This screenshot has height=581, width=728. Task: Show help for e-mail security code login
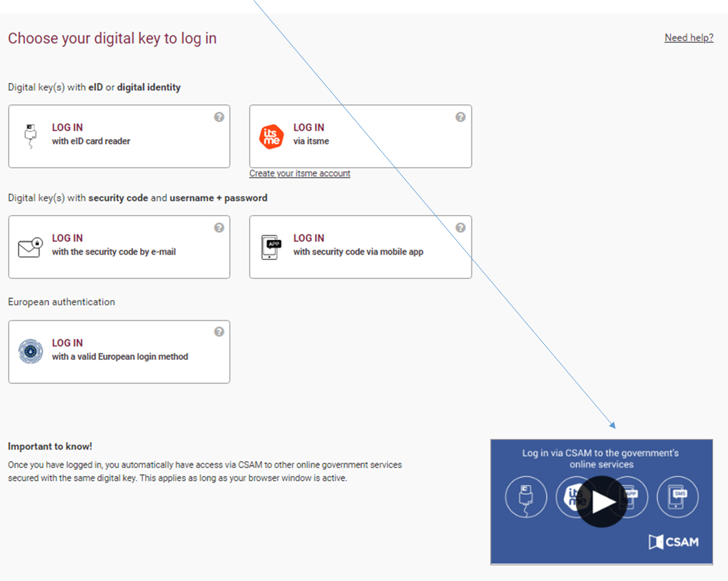219,228
